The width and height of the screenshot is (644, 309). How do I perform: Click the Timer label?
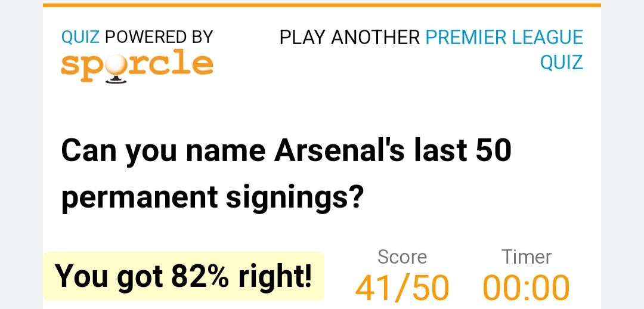tap(526, 257)
